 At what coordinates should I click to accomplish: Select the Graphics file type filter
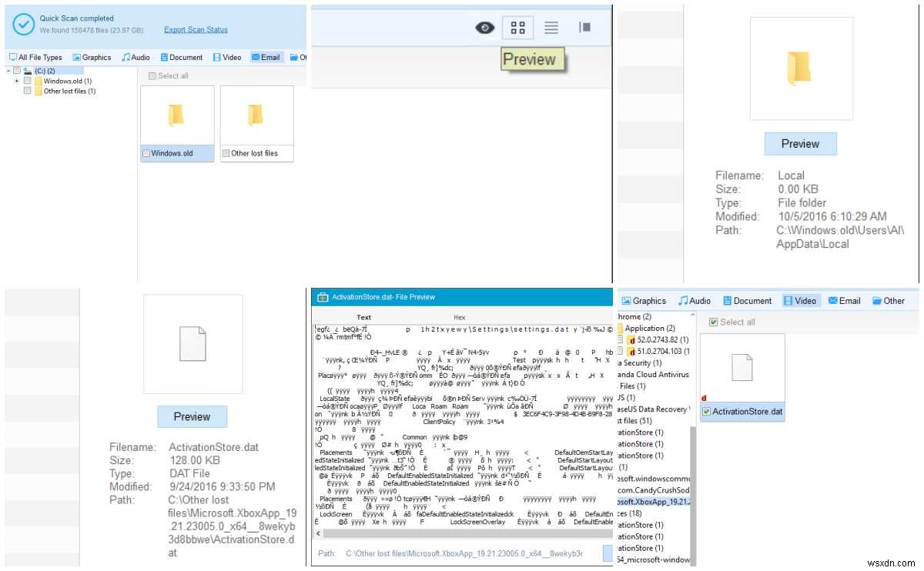point(92,56)
